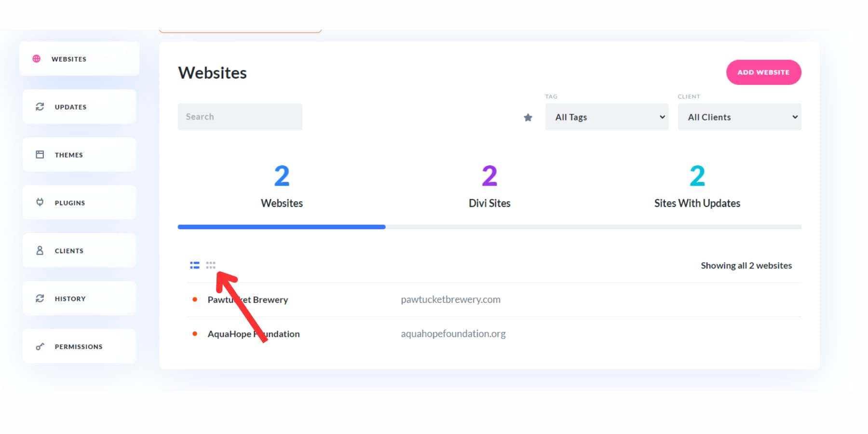Open the All Tags dropdown

pos(607,117)
